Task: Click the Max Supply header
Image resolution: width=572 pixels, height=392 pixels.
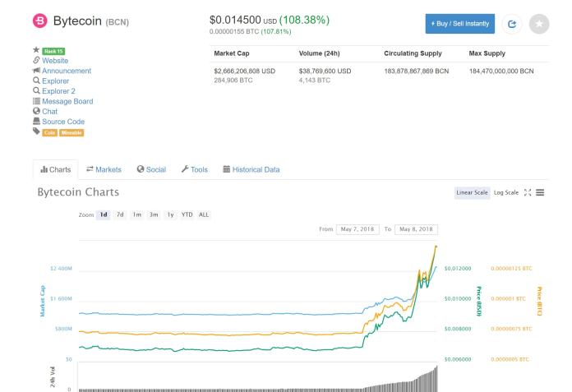Action: (487, 53)
